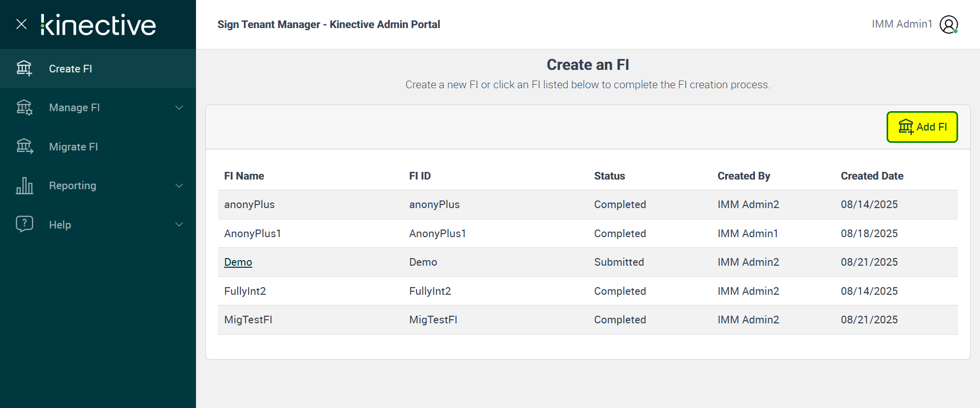Expand the Manage FI submenu chevron
The width and height of the screenshot is (980, 408).
pyautogui.click(x=179, y=108)
